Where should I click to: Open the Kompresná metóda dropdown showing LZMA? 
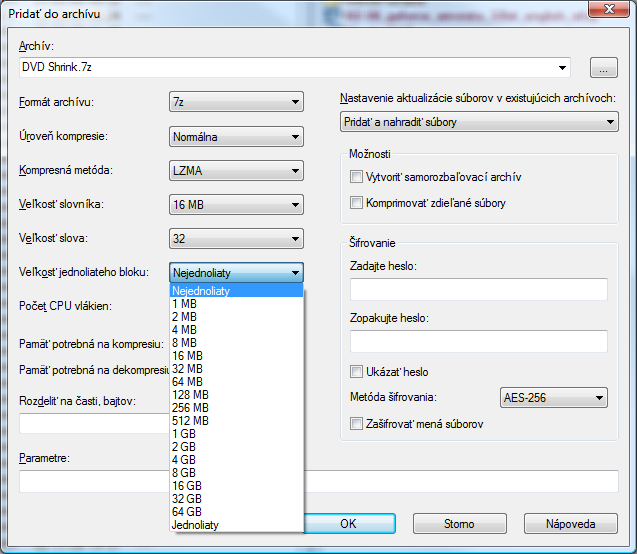pos(236,171)
